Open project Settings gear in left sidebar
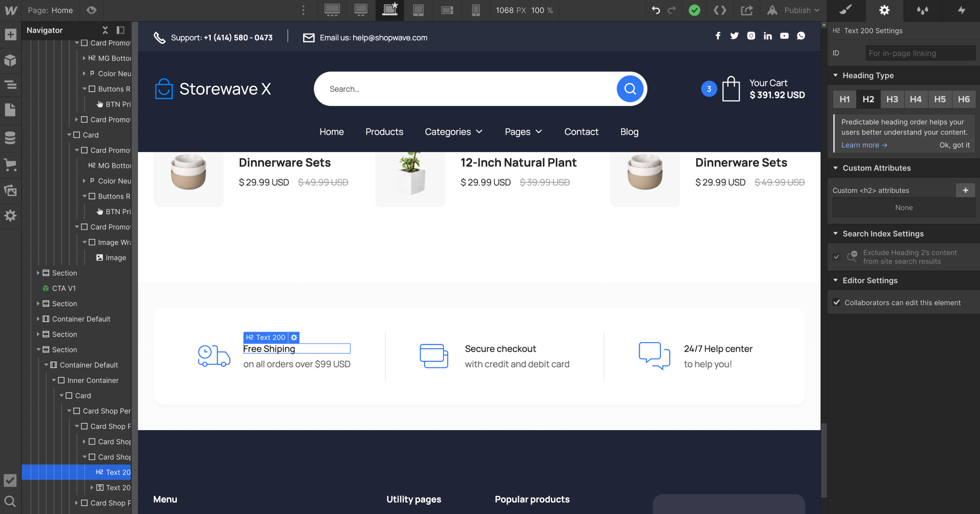 coord(10,216)
